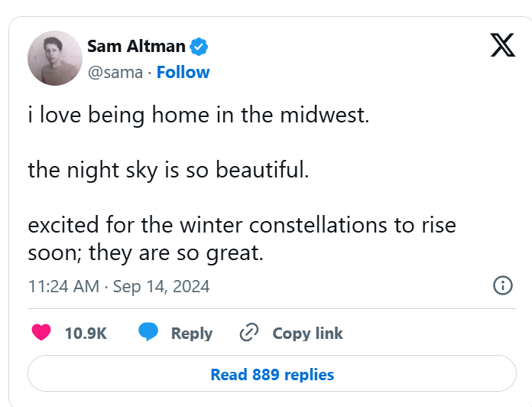Click the Copy link text
This screenshot has height=407, width=532.
(307, 334)
